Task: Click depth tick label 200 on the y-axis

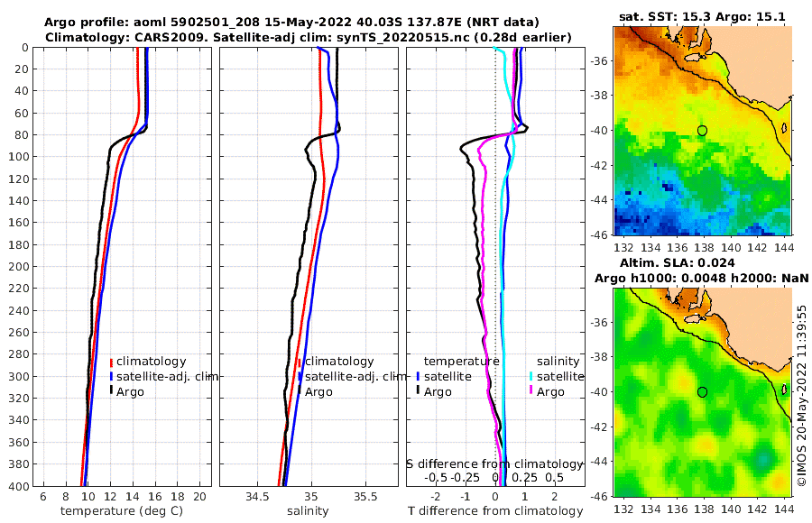Action: [18, 266]
